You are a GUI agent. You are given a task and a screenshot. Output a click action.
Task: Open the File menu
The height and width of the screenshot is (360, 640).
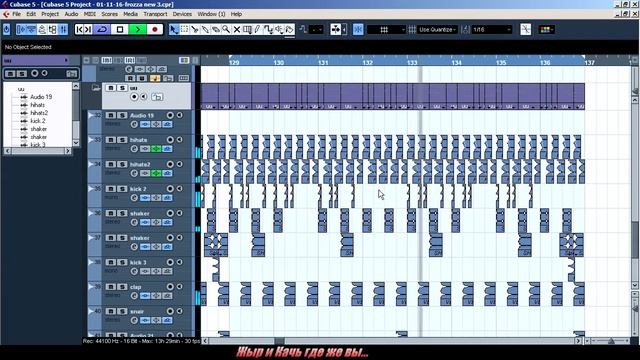tap(16, 14)
